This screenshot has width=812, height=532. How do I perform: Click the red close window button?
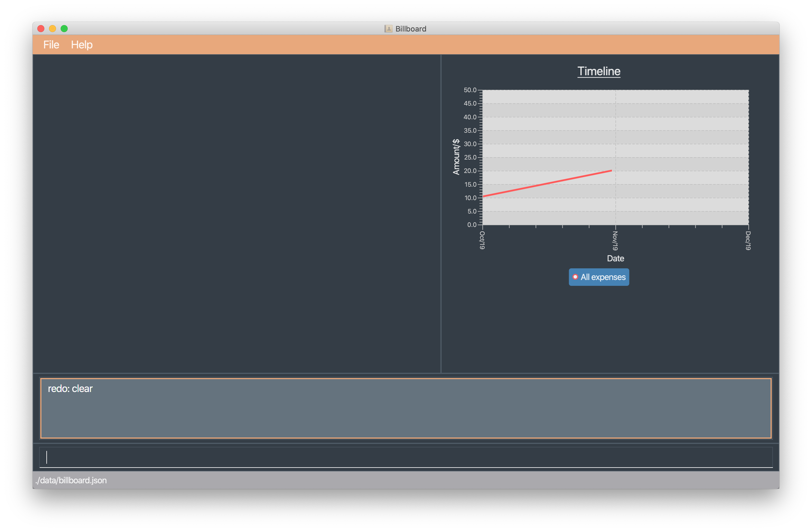41,29
